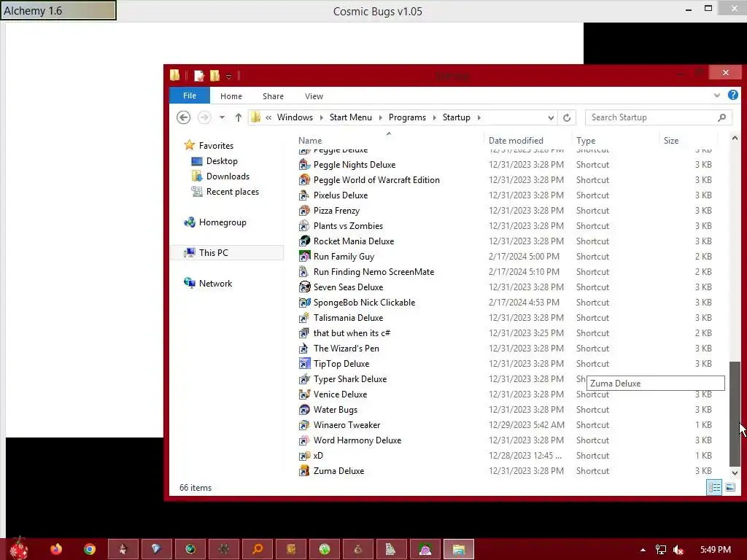Select the Seven Seas Deluxe shortcut icon
Screen dimensions: 747x560
pyautogui.click(x=304, y=287)
